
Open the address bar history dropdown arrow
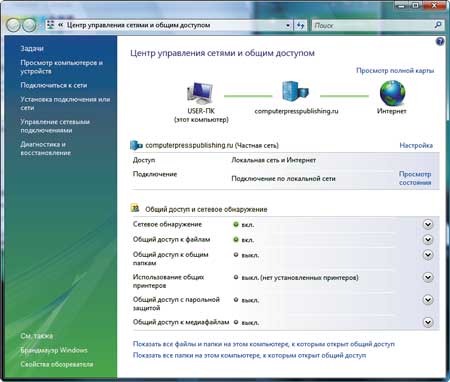(x=288, y=25)
